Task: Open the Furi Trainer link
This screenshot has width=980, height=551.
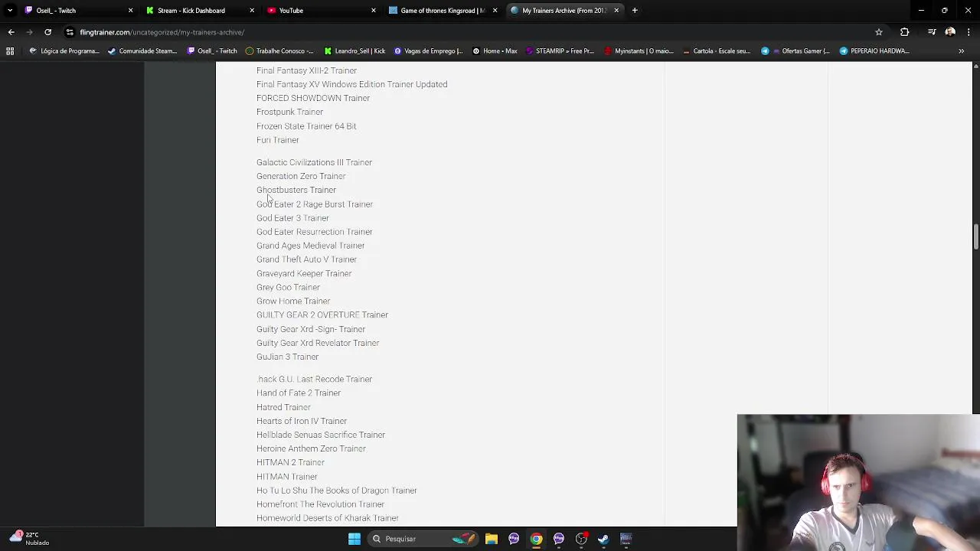Action: click(278, 140)
